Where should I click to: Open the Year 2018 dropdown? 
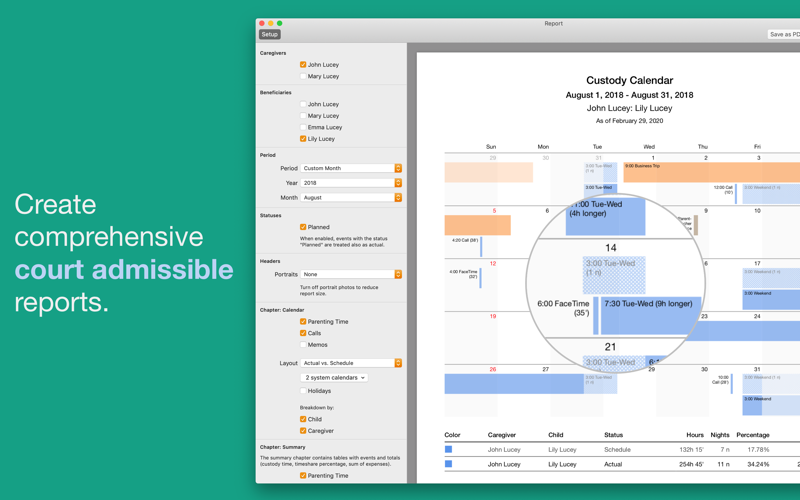(x=351, y=183)
